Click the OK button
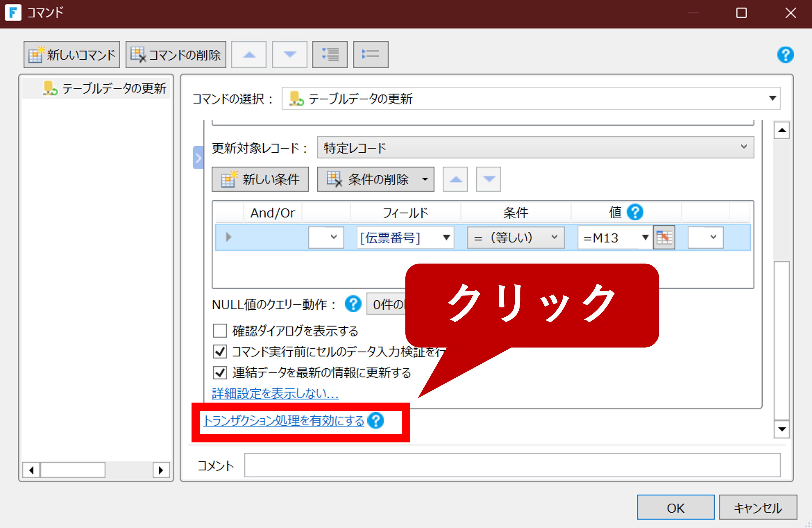This screenshot has width=812, height=528. [675, 508]
